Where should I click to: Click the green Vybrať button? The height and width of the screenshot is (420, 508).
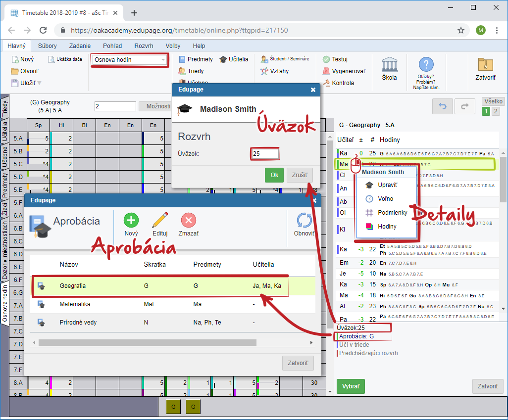click(x=351, y=386)
